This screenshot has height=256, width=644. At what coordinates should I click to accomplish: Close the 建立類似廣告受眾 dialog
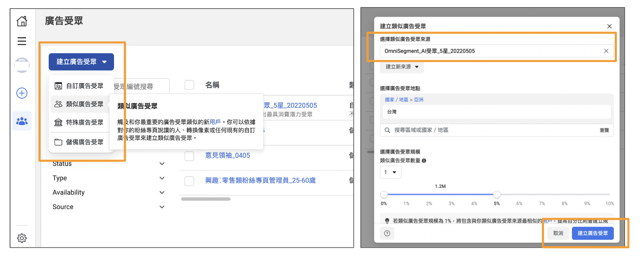pyautogui.click(x=609, y=26)
